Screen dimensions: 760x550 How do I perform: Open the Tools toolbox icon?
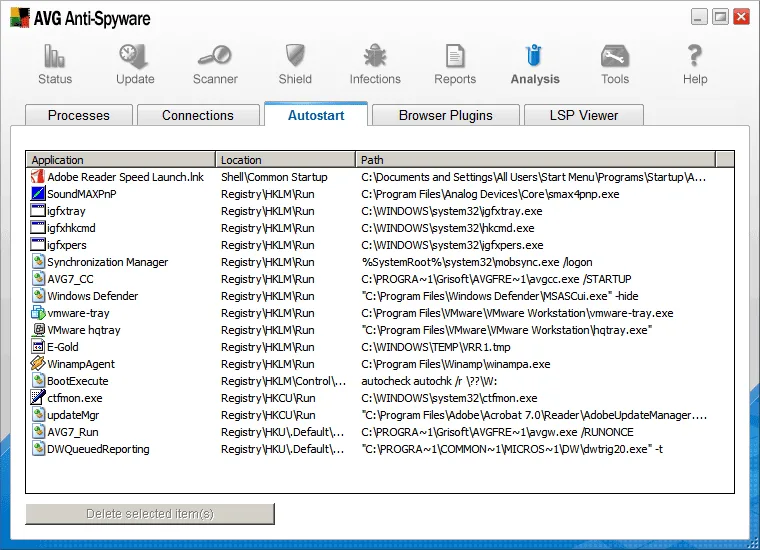615,56
